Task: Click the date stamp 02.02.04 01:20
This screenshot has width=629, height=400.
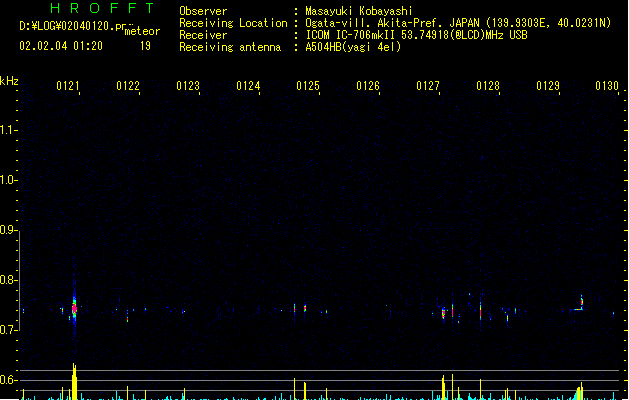Action: point(61,46)
